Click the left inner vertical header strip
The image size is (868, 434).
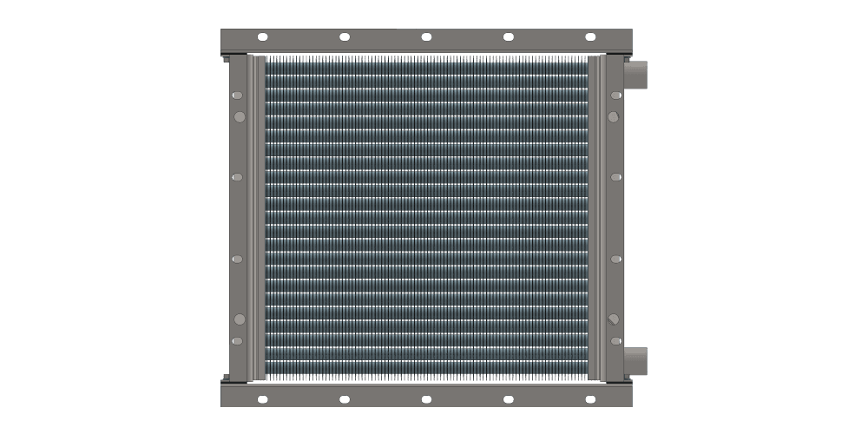pos(257,217)
